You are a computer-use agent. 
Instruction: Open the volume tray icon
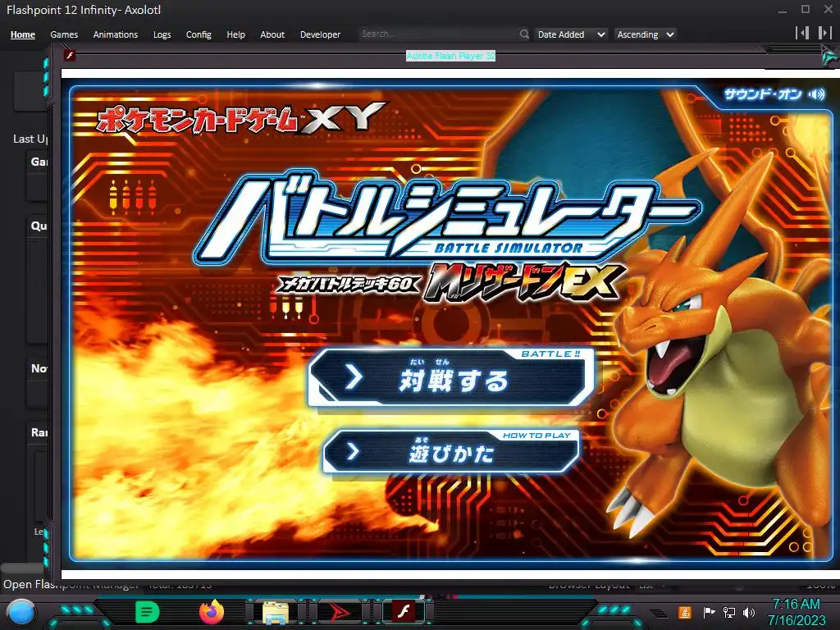tap(749, 612)
